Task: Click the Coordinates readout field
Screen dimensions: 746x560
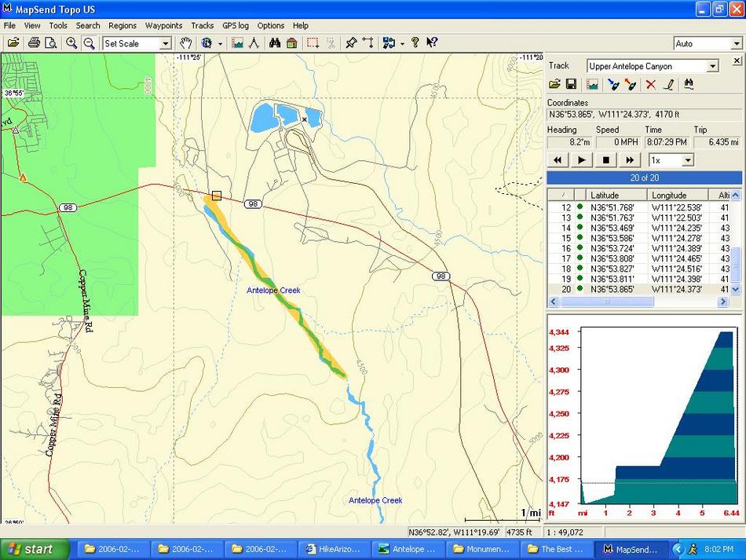Action: 644,115
